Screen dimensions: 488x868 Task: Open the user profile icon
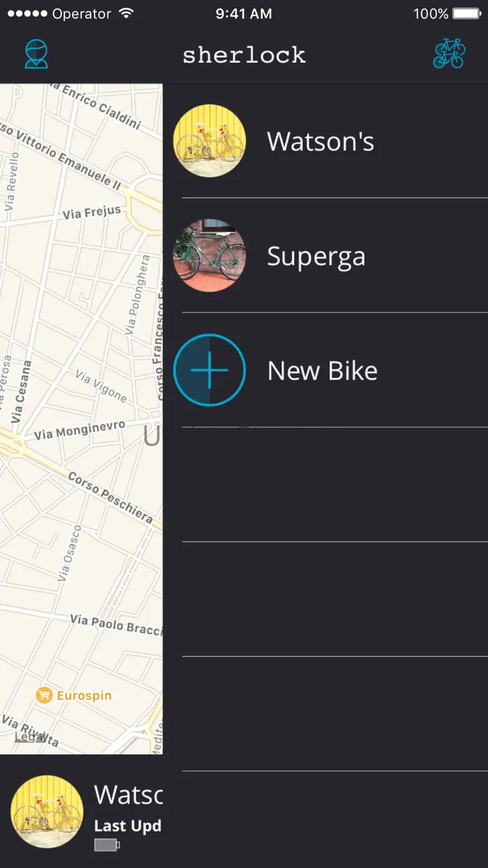click(x=36, y=54)
